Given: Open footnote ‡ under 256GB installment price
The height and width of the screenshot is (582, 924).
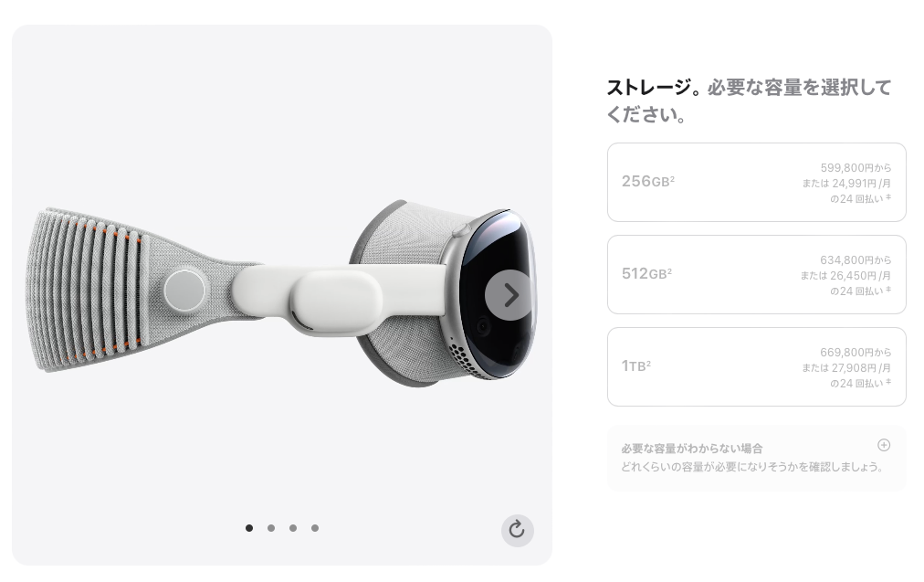Looking at the screenshot, I should pos(888,197).
